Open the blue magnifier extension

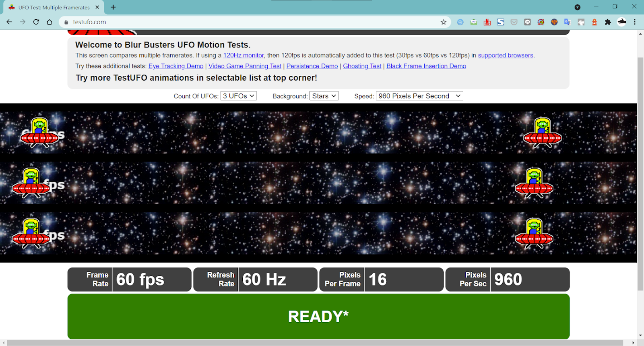(460, 22)
